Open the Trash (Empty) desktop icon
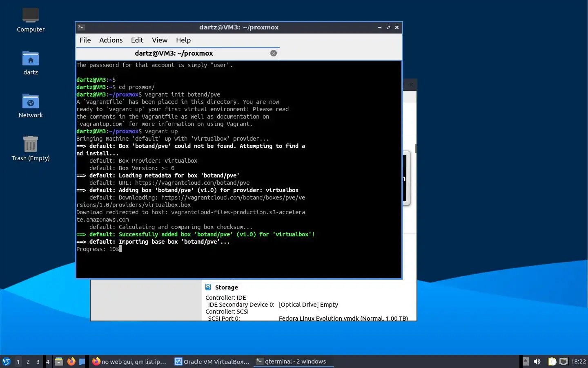588x368 pixels. tap(31, 148)
